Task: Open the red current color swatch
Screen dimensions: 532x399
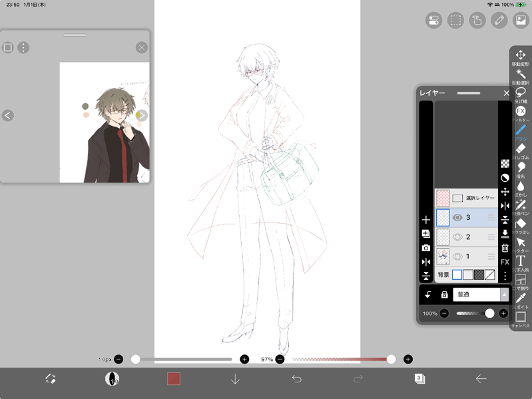Action: (174, 378)
